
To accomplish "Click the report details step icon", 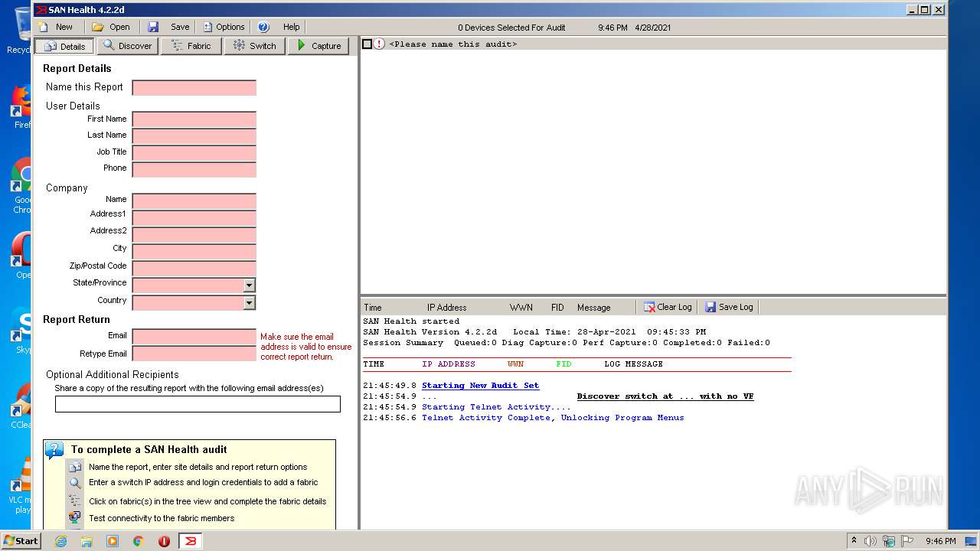I will (x=75, y=468).
